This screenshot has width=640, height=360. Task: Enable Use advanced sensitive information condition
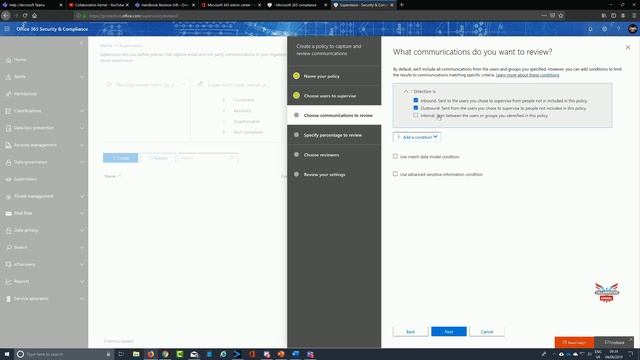pos(395,174)
